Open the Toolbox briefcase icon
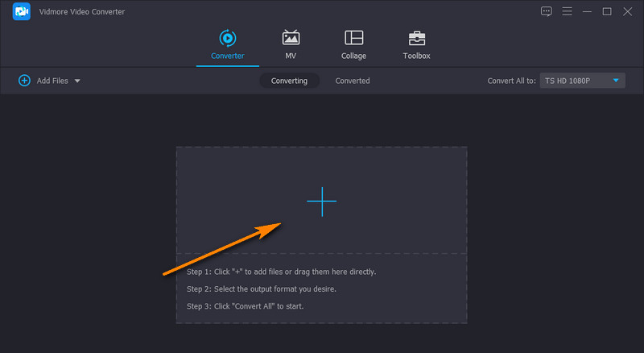 click(x=416, y=38)
